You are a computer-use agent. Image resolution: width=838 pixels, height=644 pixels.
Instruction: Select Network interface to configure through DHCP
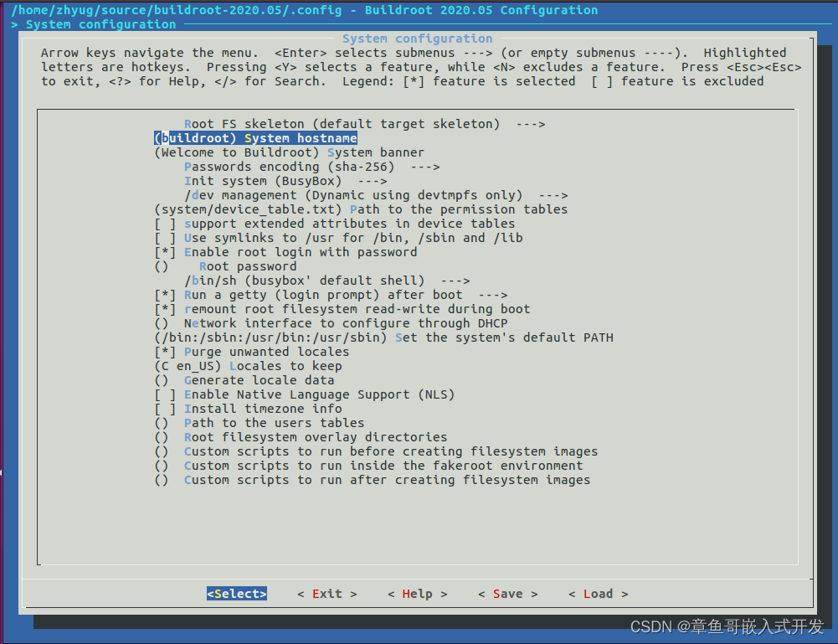coord(331,323)
